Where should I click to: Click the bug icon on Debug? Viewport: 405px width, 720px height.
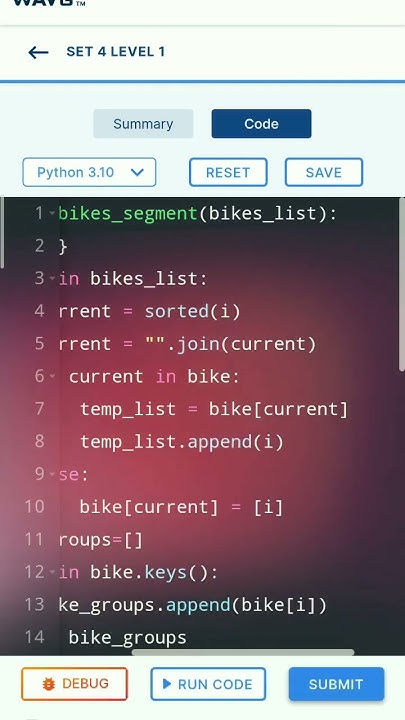pyautogui.click(x=48, y=684)
